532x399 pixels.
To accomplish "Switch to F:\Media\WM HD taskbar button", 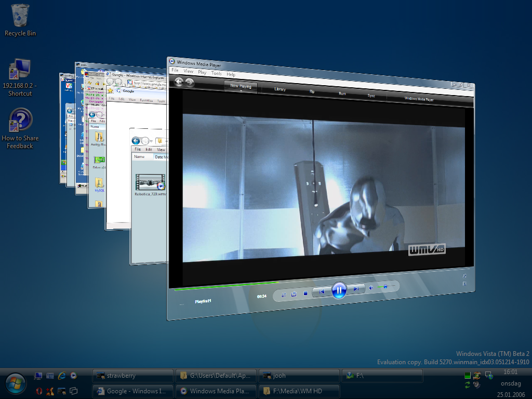I will [x=299, y=391].
